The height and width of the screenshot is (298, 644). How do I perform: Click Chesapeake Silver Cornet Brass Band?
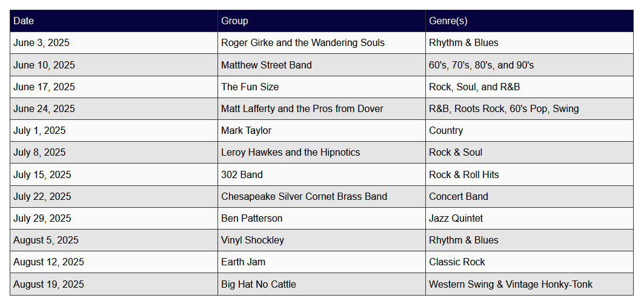pos(304,196)
